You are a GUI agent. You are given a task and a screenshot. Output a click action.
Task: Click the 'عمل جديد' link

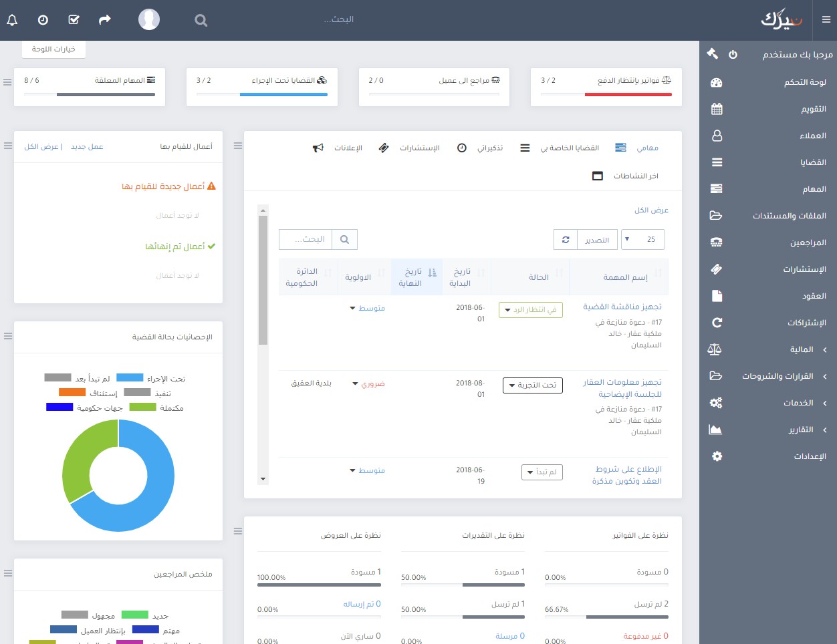[x=87, y=146]
